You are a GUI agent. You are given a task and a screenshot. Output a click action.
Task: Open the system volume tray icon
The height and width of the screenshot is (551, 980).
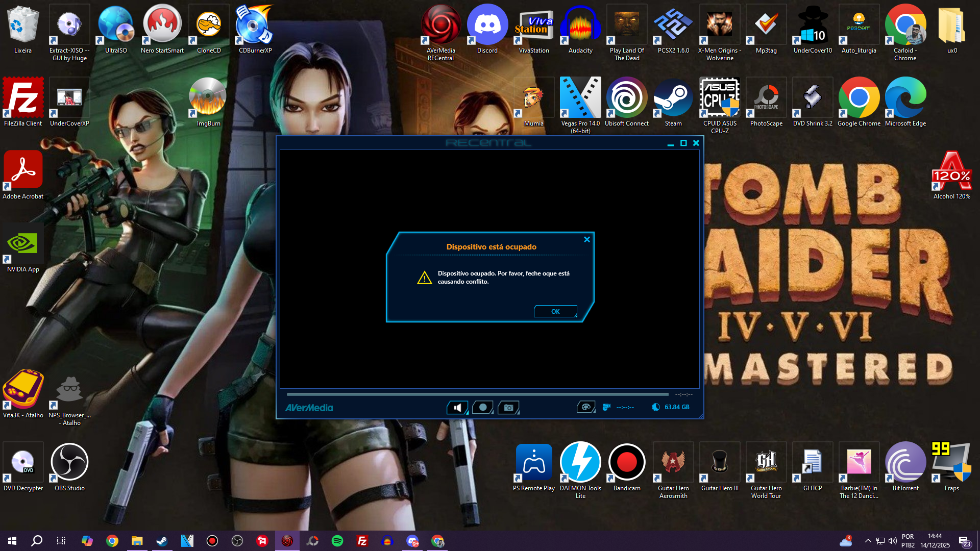[893, 541]
